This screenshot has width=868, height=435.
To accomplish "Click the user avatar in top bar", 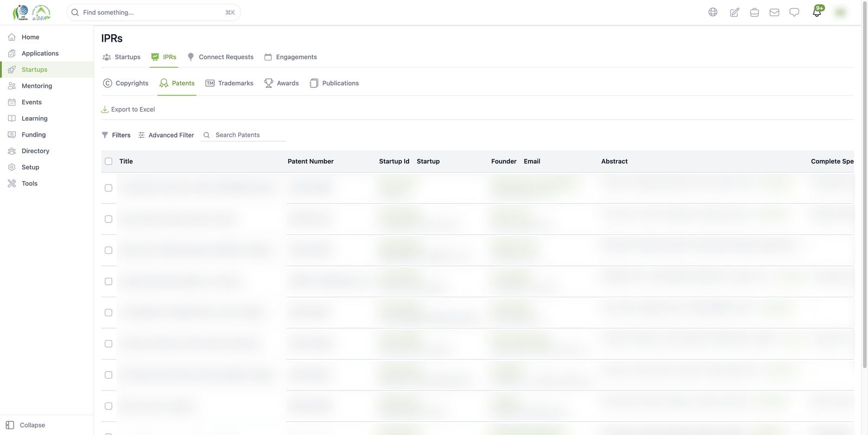I will pyautogui.click(x=840, y=12).
